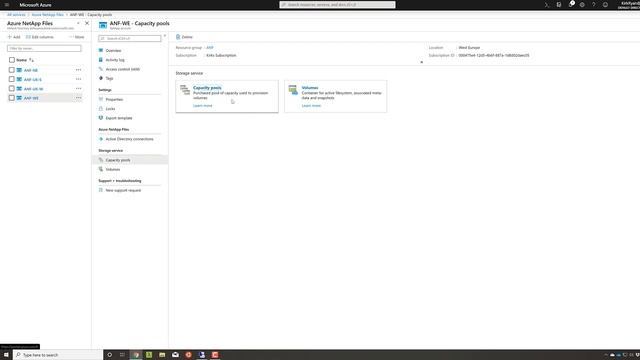
Task: Click the New support request icon
Action: pyautogui.click(x=101, y=190)
